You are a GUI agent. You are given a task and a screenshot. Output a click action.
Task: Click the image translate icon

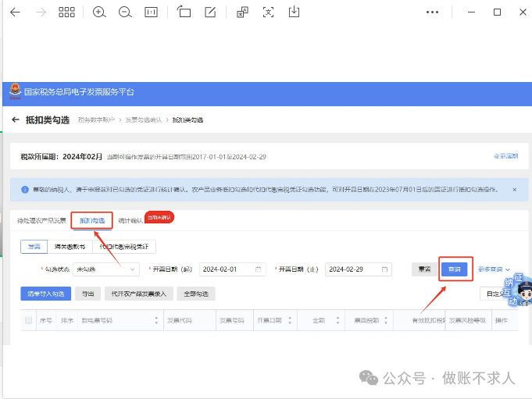242,12
